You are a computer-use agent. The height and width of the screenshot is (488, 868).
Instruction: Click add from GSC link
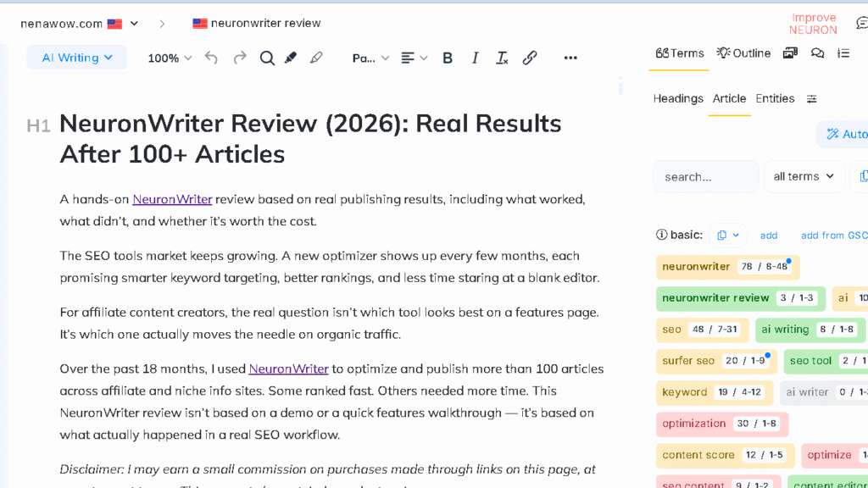coord(834,236)
